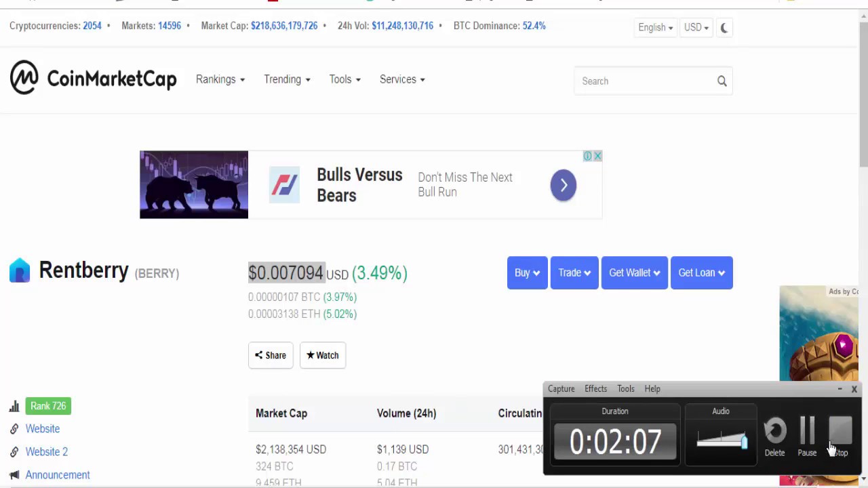Screen dimensions: 868x488
Task: Open the USD currency selector
Action: point(696,28)
